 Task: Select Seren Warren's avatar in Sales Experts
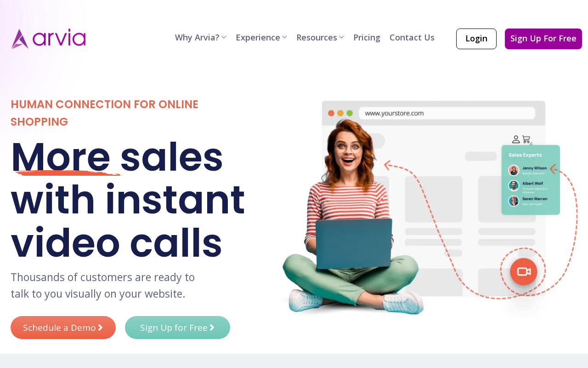pos(514,201)
